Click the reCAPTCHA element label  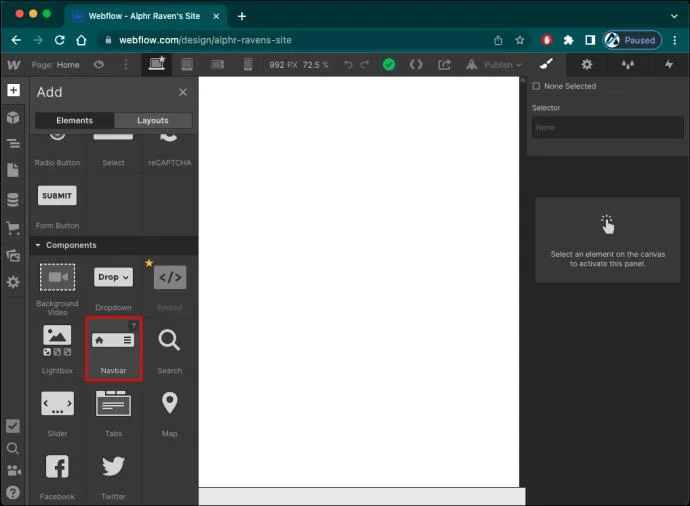170,163
